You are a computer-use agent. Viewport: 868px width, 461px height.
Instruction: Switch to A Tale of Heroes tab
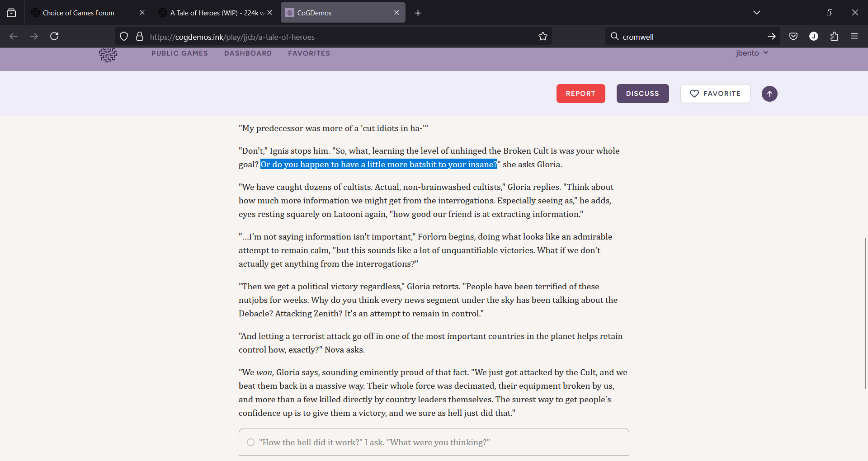pyautogui.click(x=215, y=13)
